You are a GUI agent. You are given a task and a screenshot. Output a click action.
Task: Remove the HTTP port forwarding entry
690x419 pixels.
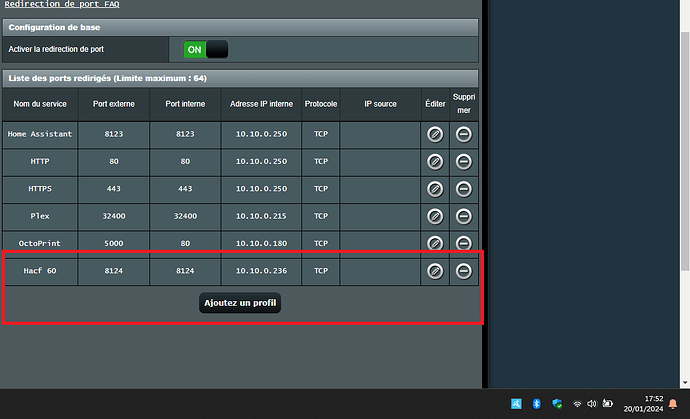463,162
